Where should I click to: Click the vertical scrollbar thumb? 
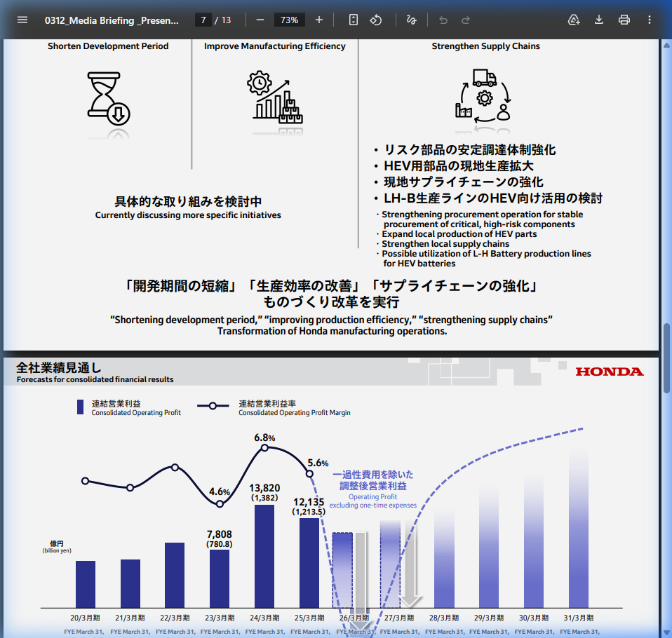[x=666, y=358]
